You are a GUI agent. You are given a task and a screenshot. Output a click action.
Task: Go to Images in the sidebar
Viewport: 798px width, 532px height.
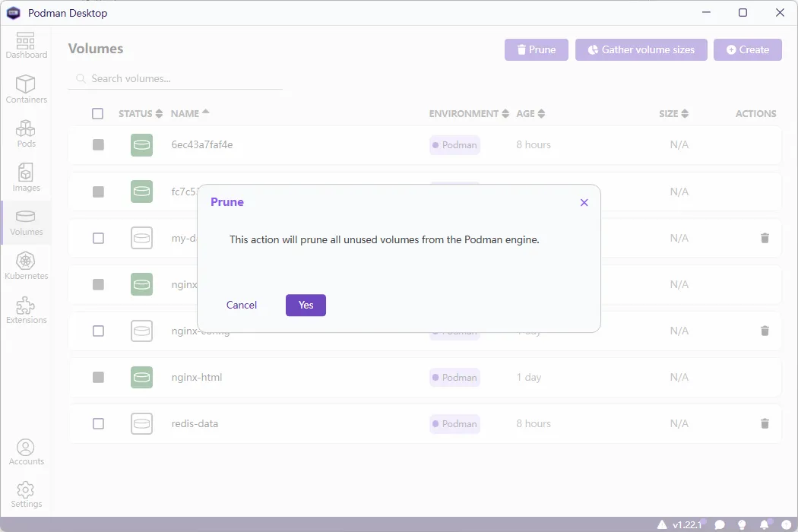(26, 177)
